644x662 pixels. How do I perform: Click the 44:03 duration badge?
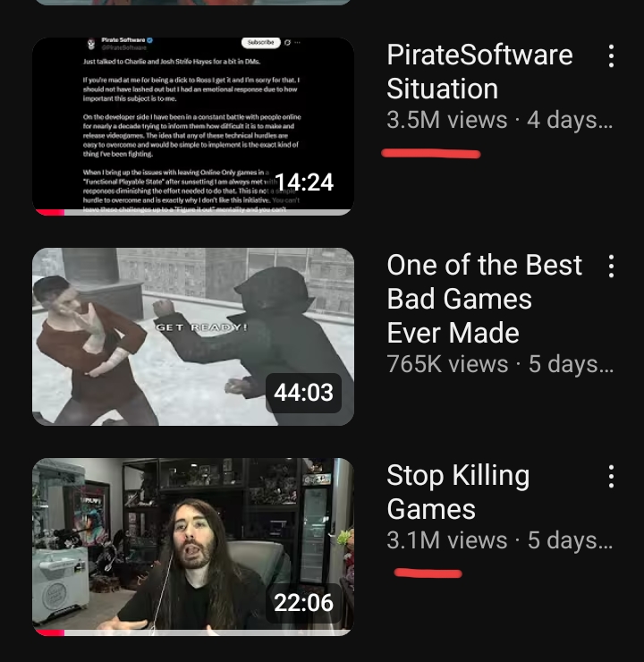tap(303, 393)
